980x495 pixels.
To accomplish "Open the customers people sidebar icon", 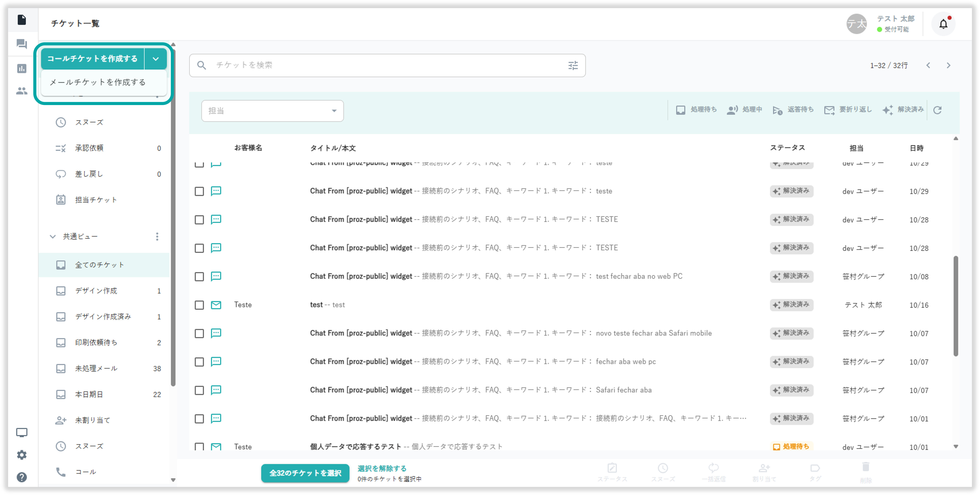I will [x=22, y=91].
